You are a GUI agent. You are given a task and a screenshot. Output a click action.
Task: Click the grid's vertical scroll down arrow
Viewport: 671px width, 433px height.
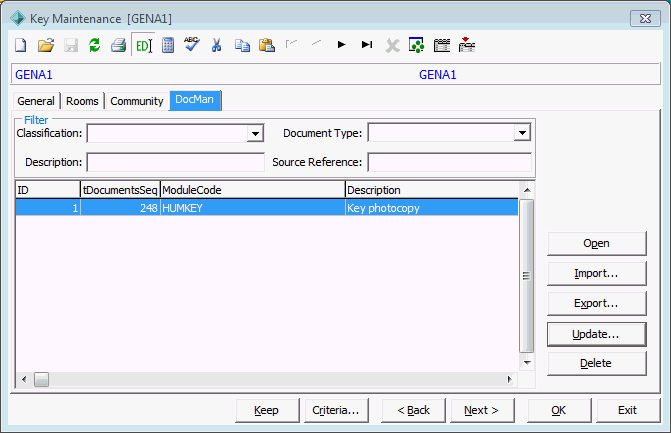pos(527,362)
